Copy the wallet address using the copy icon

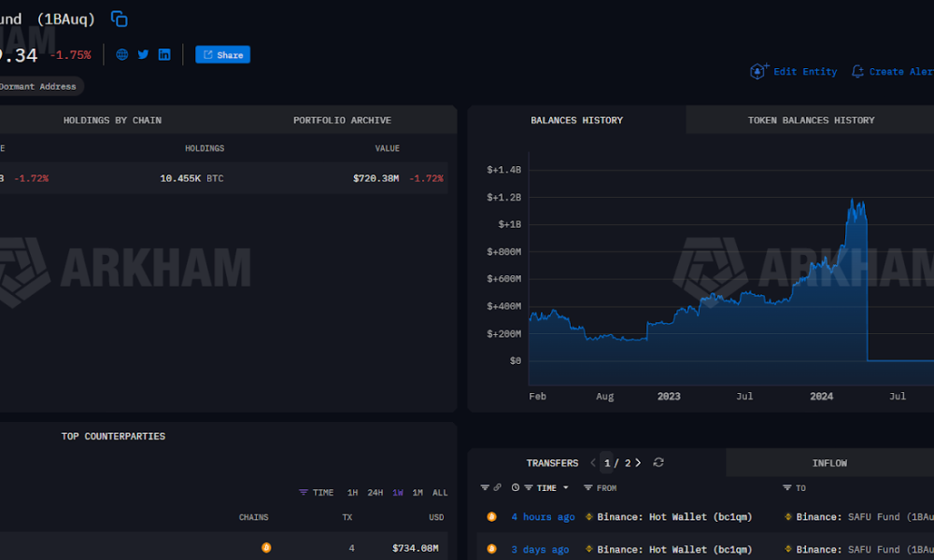pos(119,19)
